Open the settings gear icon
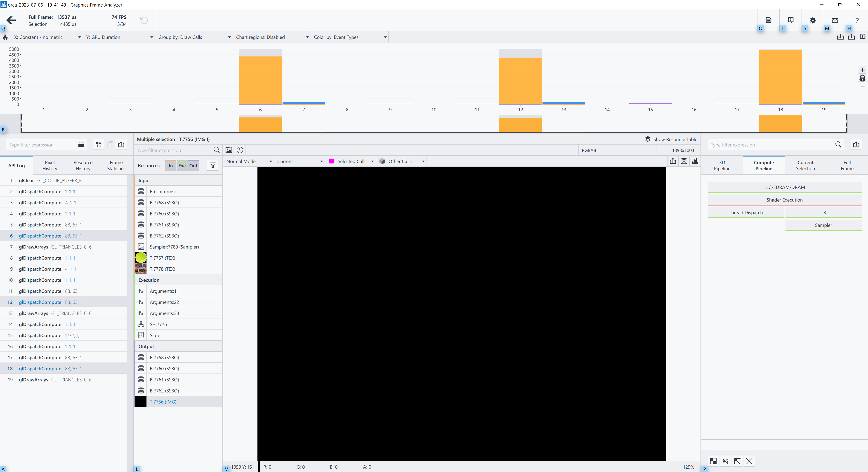This screenshot has width=868, height=472. [813, 21]
